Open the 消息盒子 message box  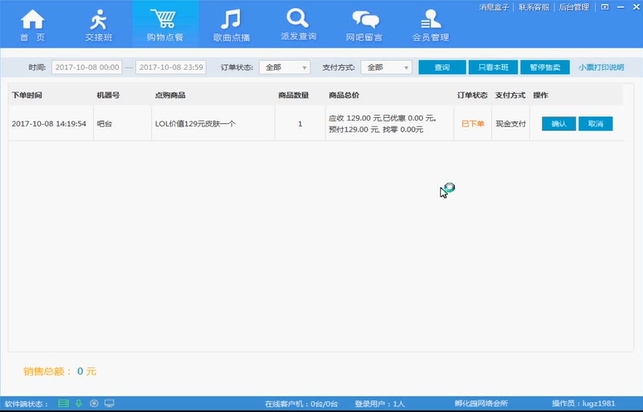tap(494, 7)
